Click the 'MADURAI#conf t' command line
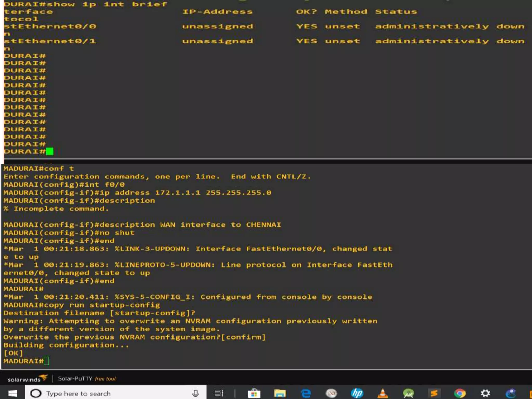The image size is (532, 399). tap(39, 169)
